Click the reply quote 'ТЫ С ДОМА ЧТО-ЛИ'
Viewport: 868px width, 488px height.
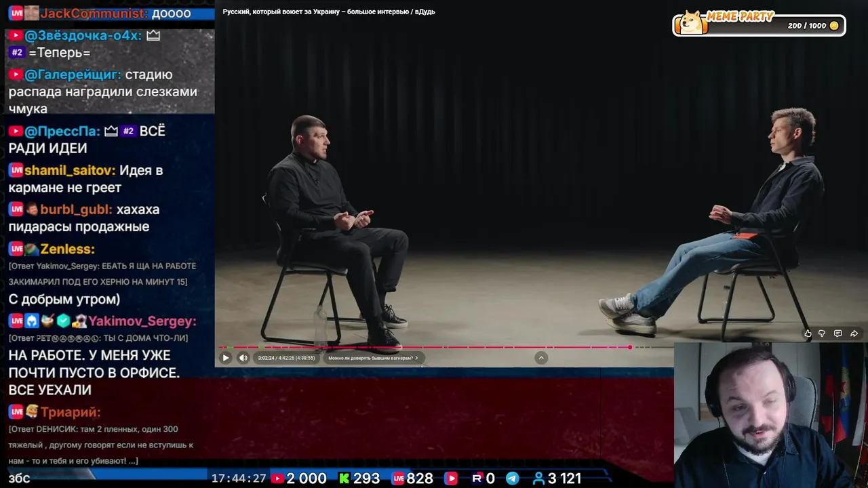click(98, 338)
